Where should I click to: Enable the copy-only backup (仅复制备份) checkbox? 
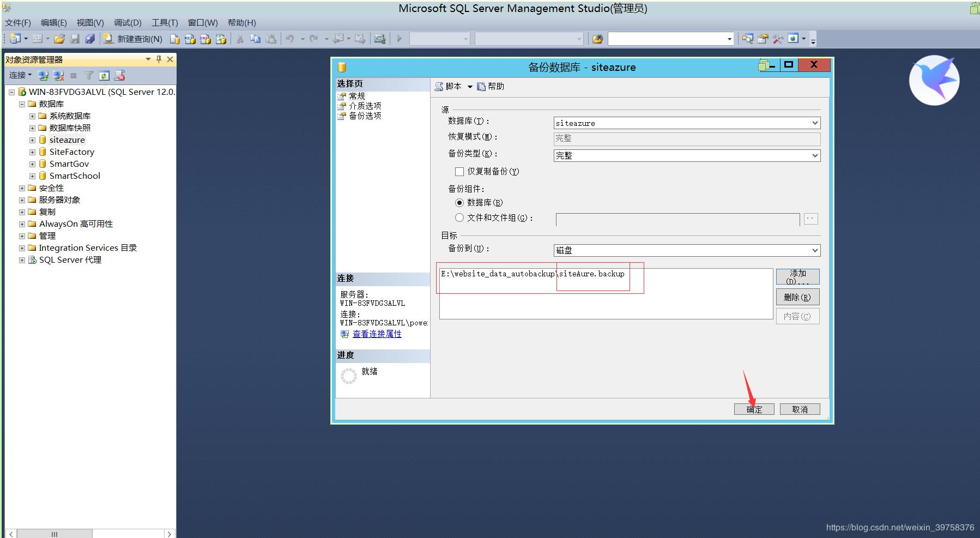pos(459,172)
